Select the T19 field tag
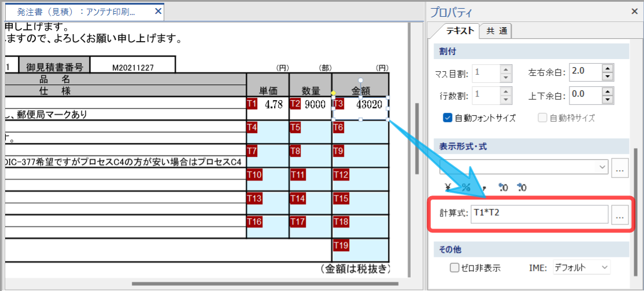Image resolution: width=644 pixels, height=291 pixels. tap(341, 246)
